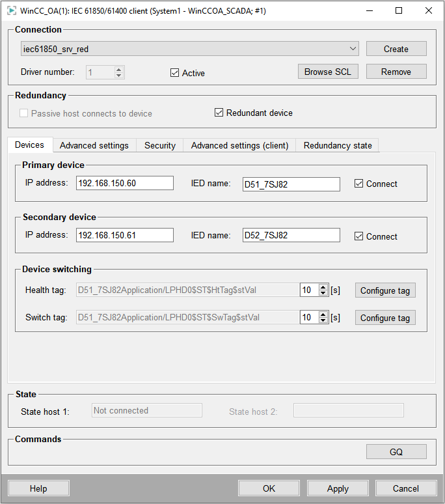Toggle the Active checkbox
The width and height of the screenshot is (445, 504).
point(174,73)
